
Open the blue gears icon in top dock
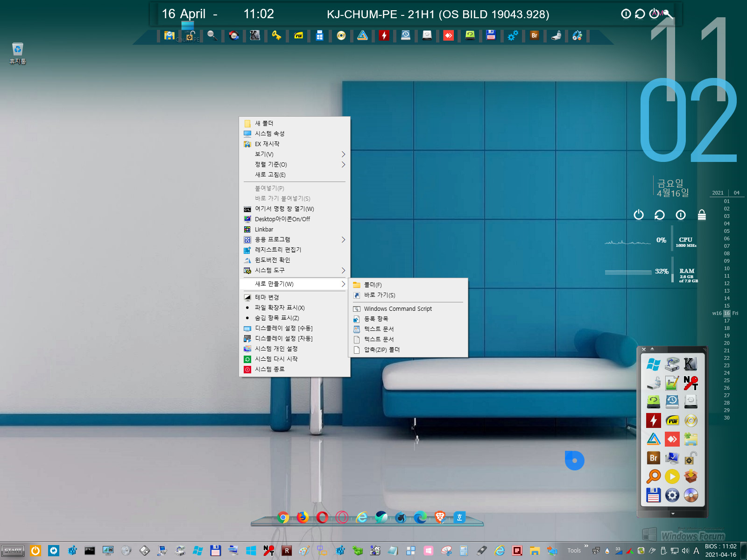click(x=513, y=35)
